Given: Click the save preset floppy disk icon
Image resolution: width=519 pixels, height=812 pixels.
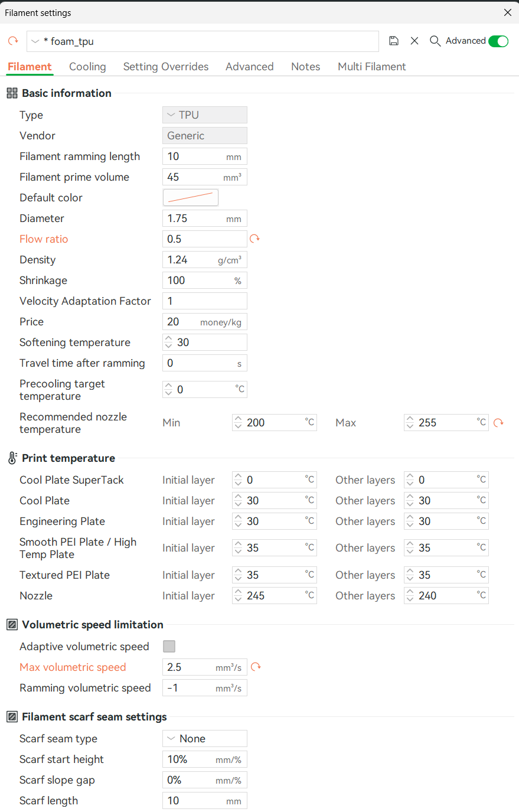Looking at the screenshot, I should tap(394, 41).
